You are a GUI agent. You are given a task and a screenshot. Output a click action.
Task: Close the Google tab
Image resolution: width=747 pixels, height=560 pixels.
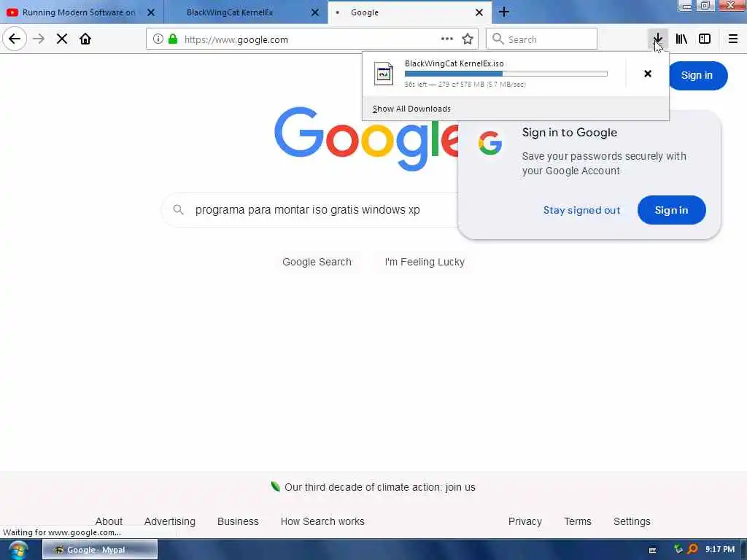479,12
